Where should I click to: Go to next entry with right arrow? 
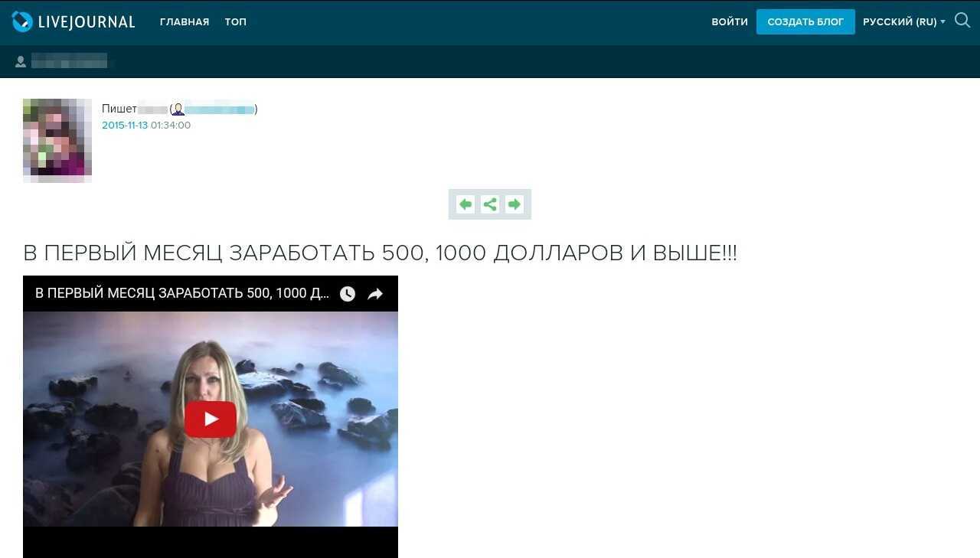point(514,204)
